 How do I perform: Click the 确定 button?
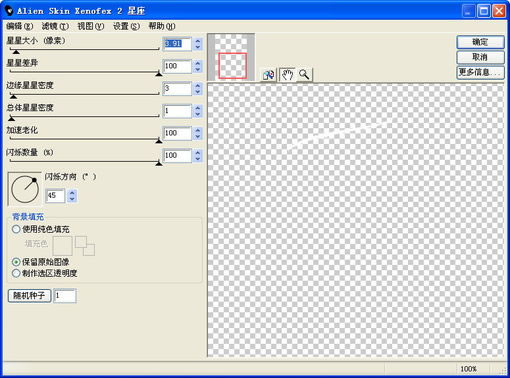point(480,42)
